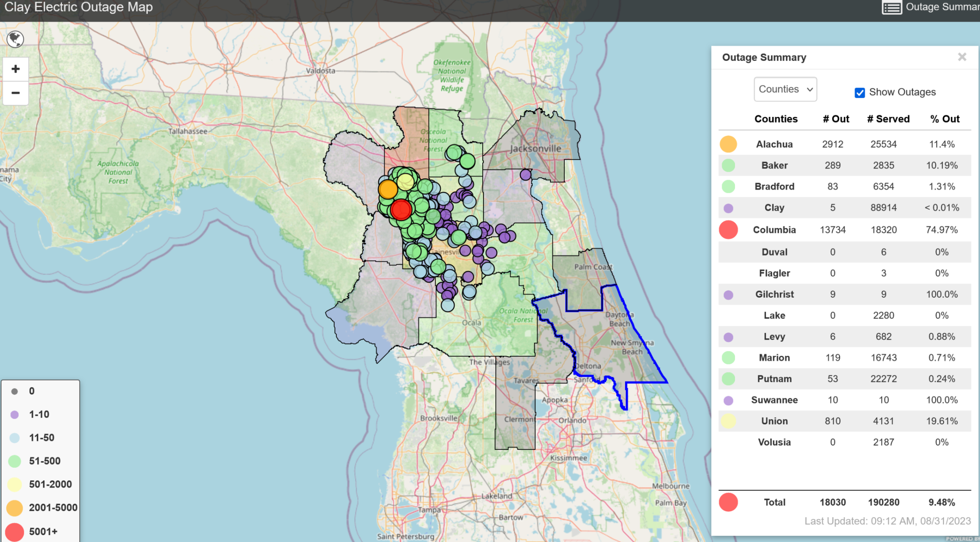
Task: Open the Outage Summary header button
Action: pos(930,7)
